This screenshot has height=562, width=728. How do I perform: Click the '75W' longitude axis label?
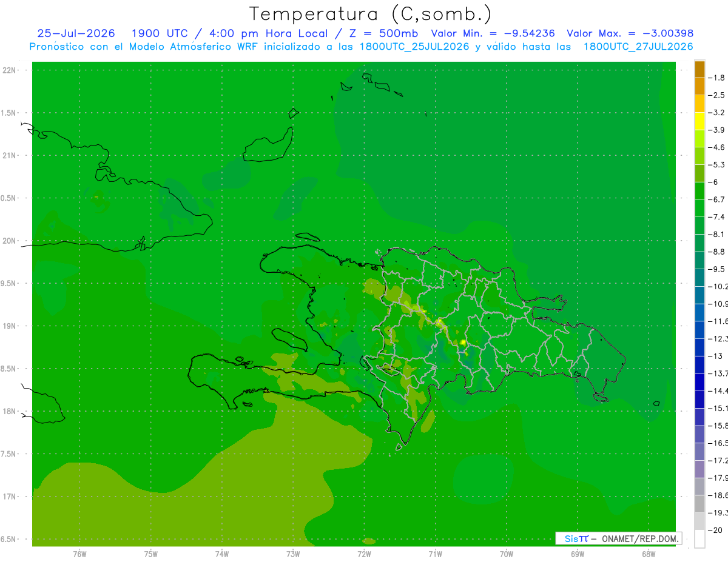pos(151,554)
